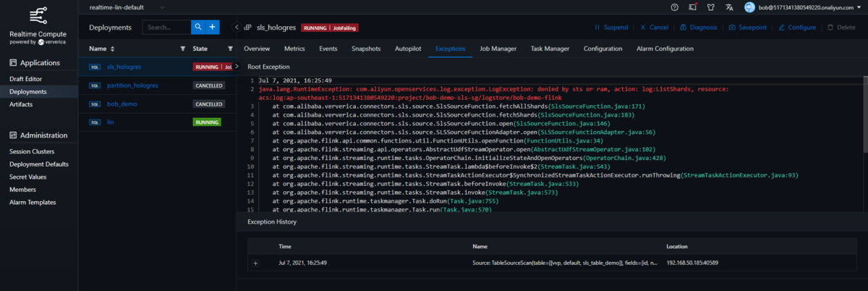The height and width of the screenshot is (291, 868).
Task: Open Draft Editor in sidebar
Action: click(27, 79)
